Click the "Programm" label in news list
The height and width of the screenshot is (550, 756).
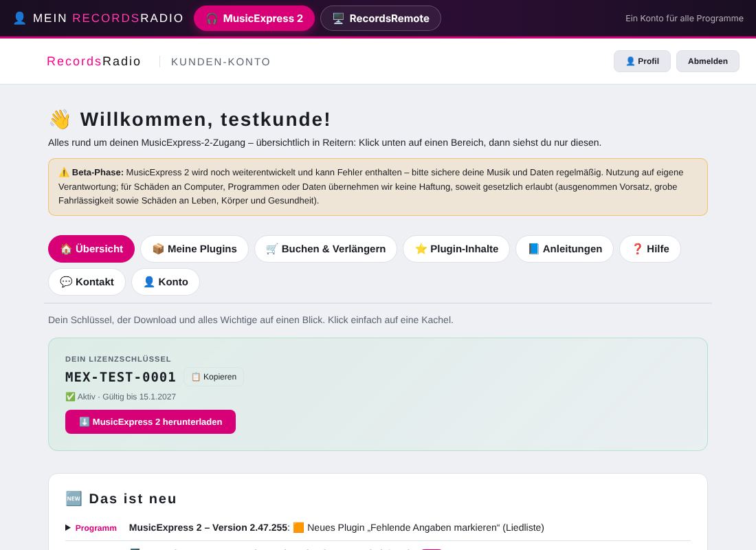96,528
